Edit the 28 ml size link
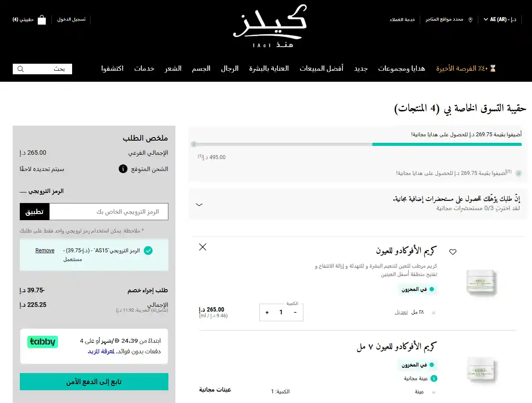 click(401, 312)
